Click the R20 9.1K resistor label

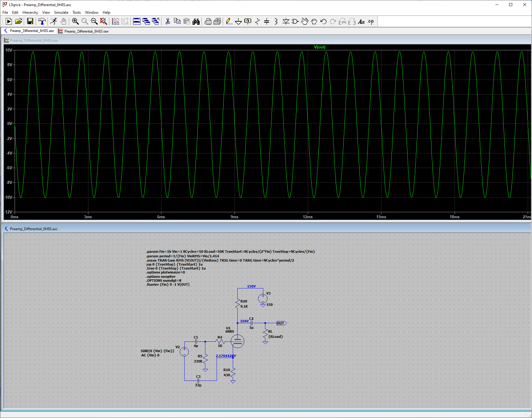point(244,304)
